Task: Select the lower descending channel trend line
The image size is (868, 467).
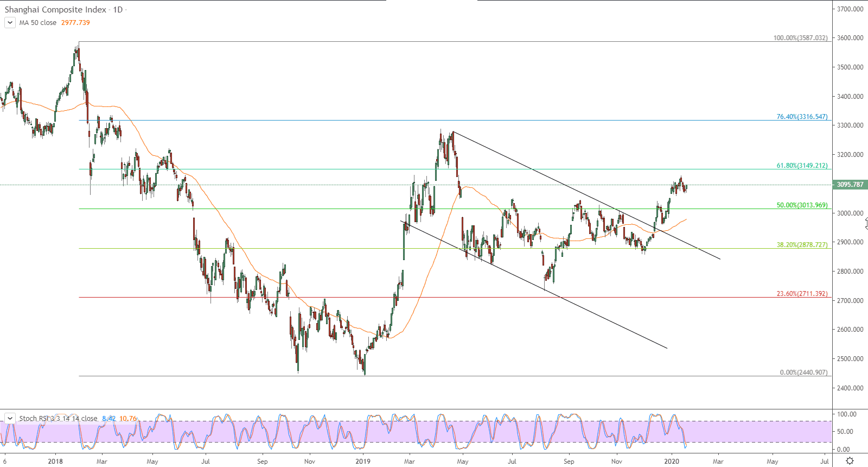Action: (534, 285)
